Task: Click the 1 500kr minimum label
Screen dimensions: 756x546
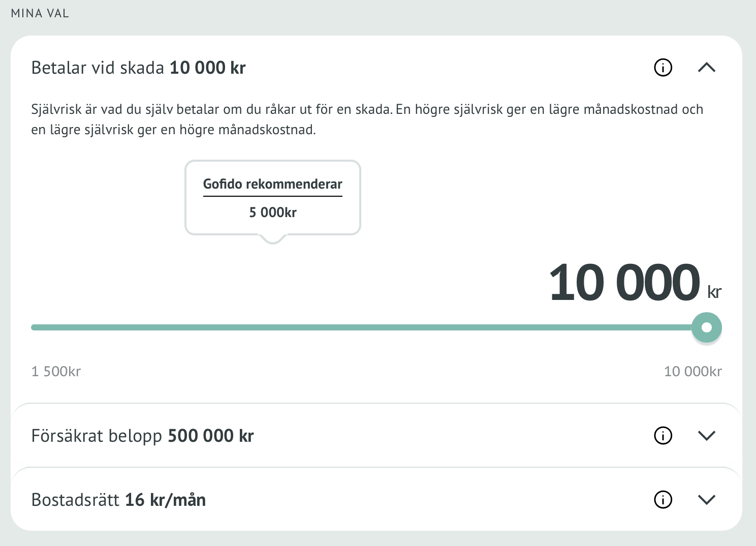Action: [x=56, y=372]
